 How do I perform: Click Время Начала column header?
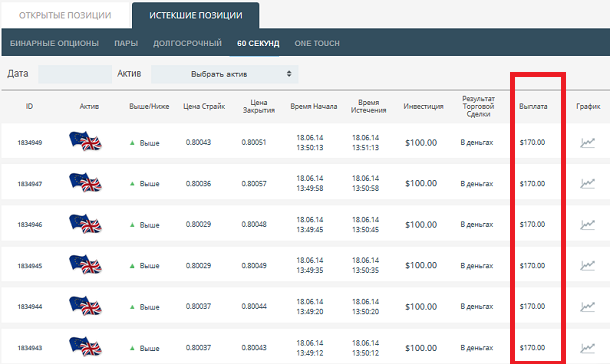pyautogui.click(x=314, y=106)
